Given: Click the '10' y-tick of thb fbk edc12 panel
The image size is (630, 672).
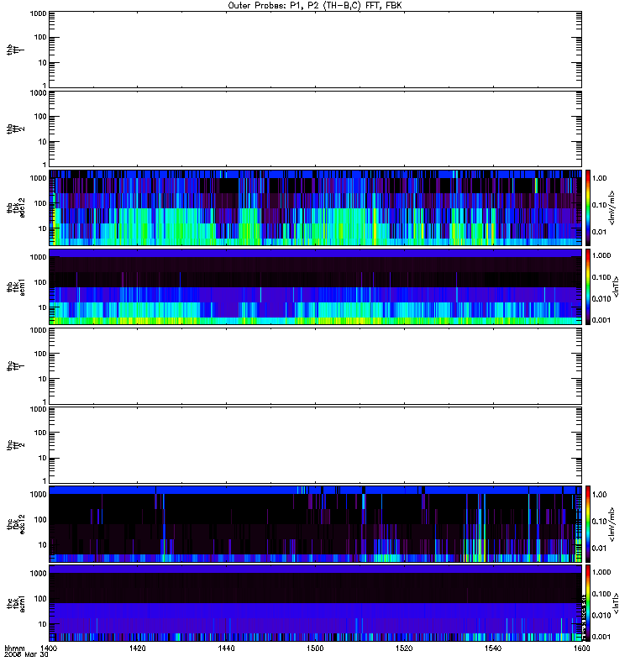Looking at the screenshot, I should point(43,228).
